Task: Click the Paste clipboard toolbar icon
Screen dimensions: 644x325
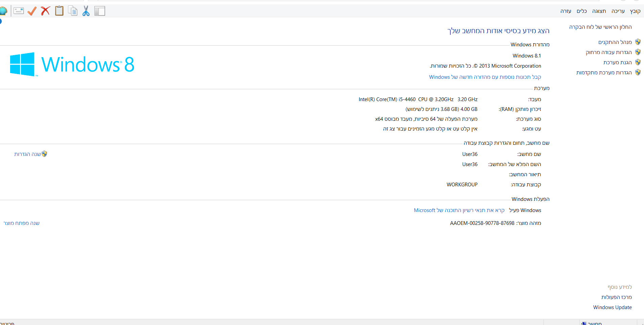Action: click(59, 11)
